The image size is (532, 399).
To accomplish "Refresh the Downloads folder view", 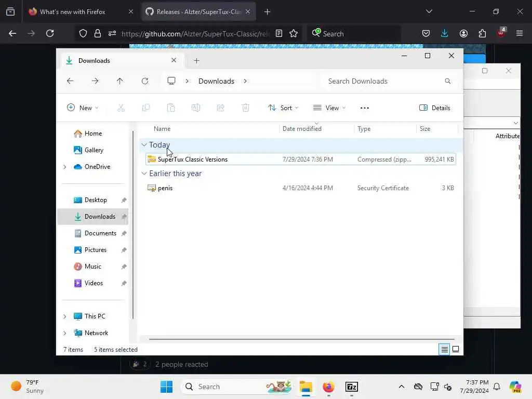I will point(145,81).
